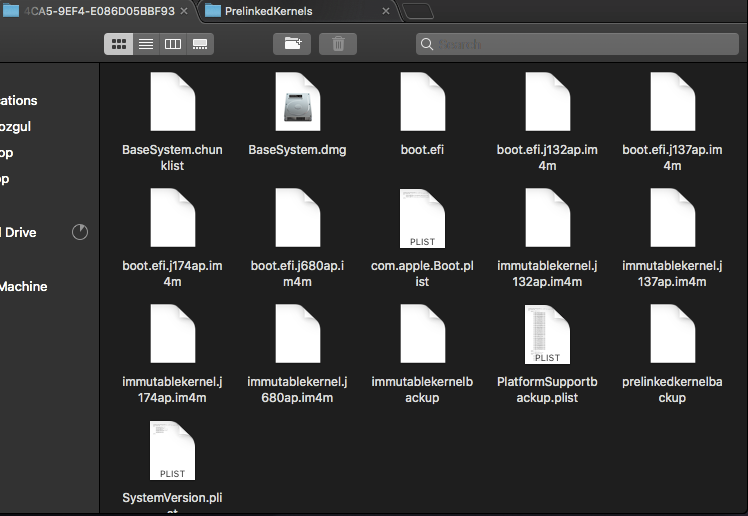748x516 pixels.
Task: Select the boot.efi.j132ap.im4m file icon
Action: (548, 102)
